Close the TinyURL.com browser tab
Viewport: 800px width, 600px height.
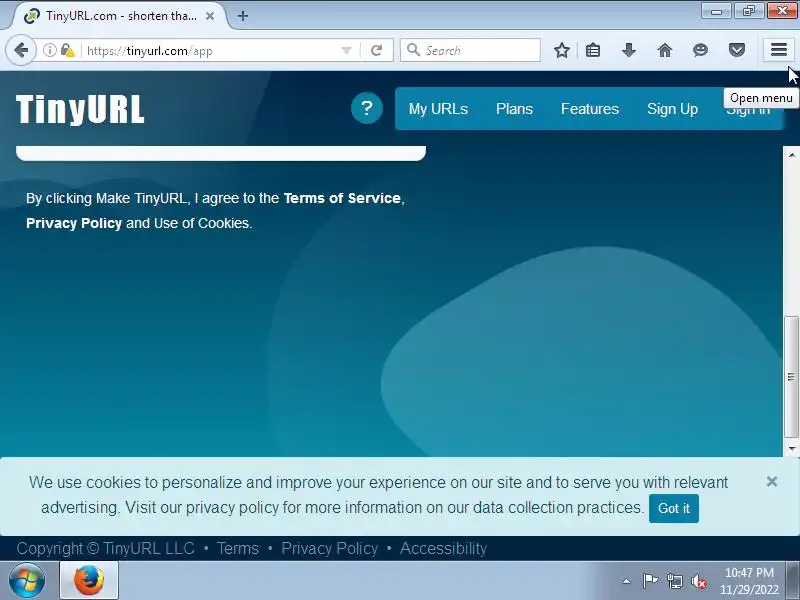210,16
